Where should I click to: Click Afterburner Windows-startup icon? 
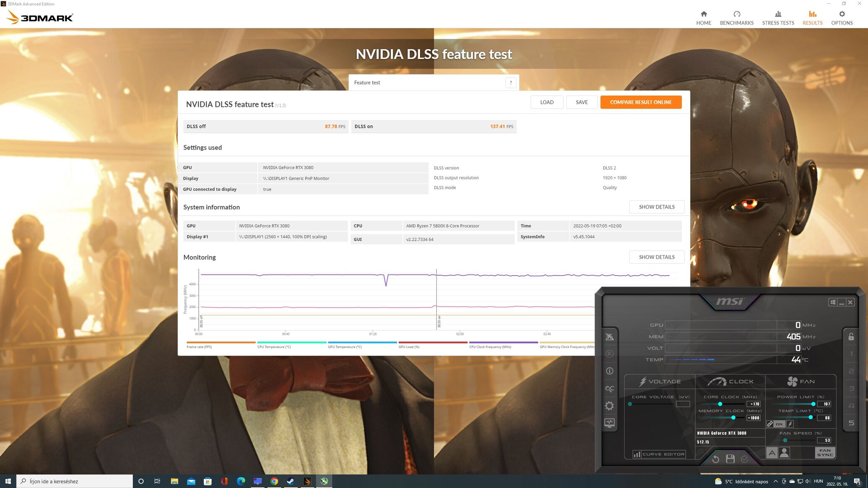pyautogui.click(x=832, y=302)
